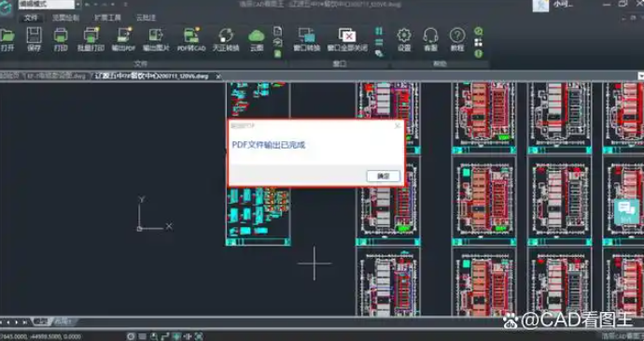Open the floating chat assistant button
Image resolution: width=644 pixels, height=341 pixels.
(626, 211)
